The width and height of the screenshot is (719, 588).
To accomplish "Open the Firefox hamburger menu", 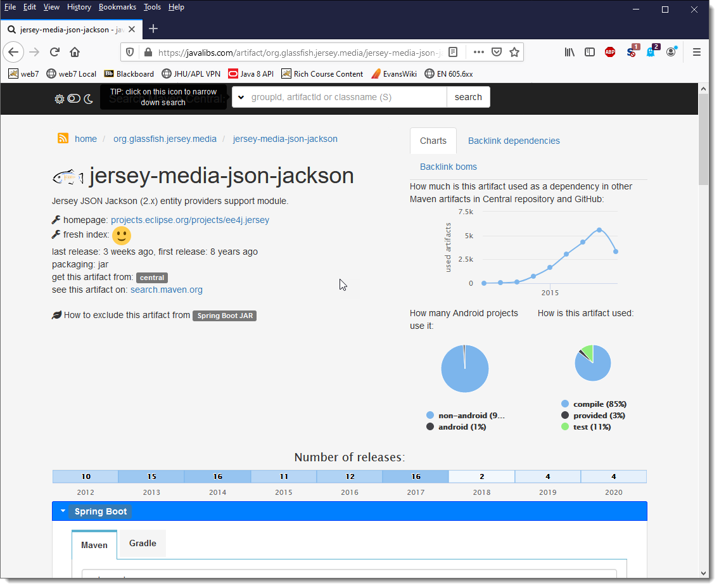I will coord(697,53).
